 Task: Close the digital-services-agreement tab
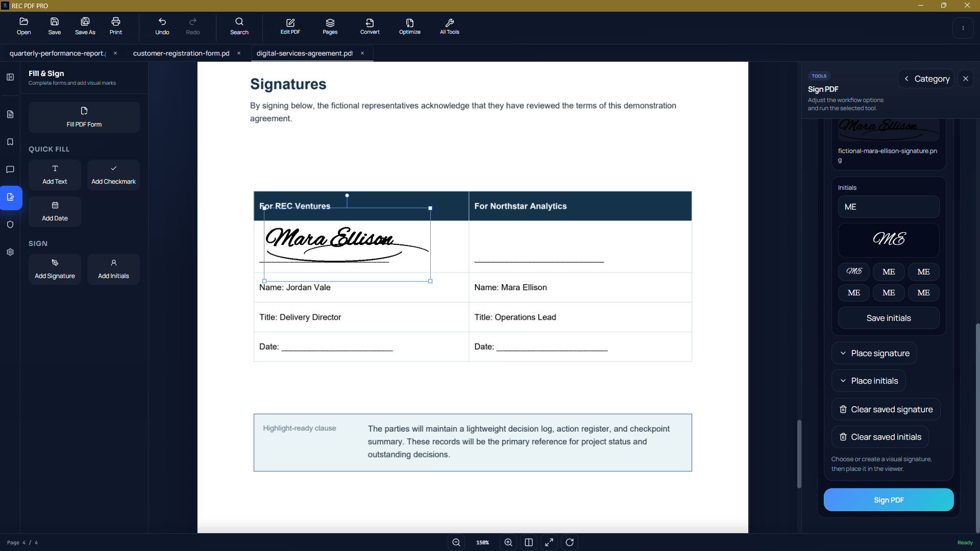pyautogui.click(x=362, y=53)
